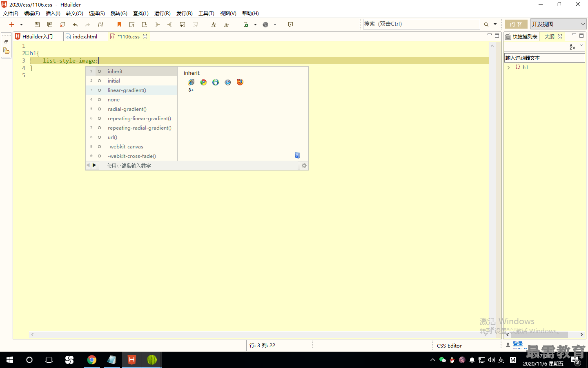Increase font size with A+ icon
The width and height of the screenshot is (588, 368).
(214, 25)
